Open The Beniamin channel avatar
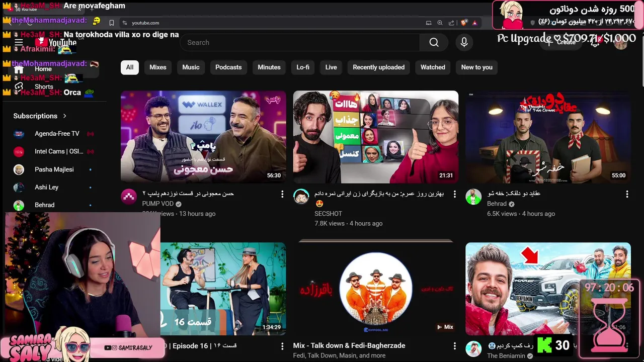The height and width of the screenshot is (362, 644). coord(473,349)
